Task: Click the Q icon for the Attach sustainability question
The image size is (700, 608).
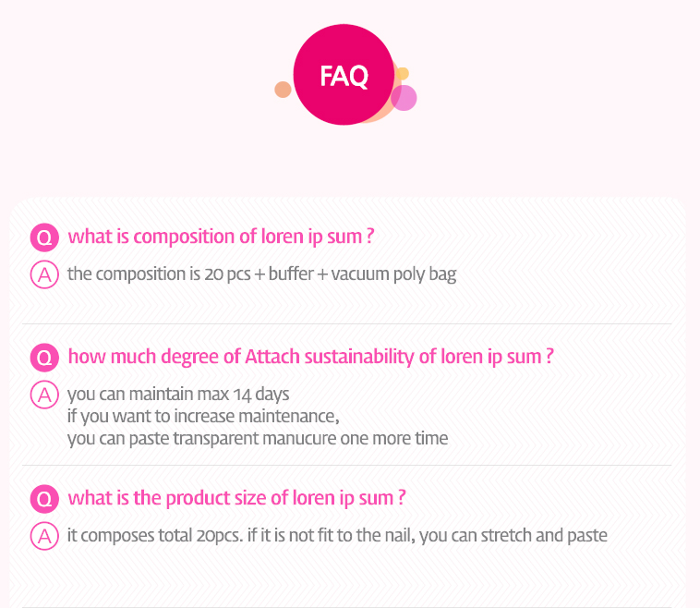Action: pos(43,358)
